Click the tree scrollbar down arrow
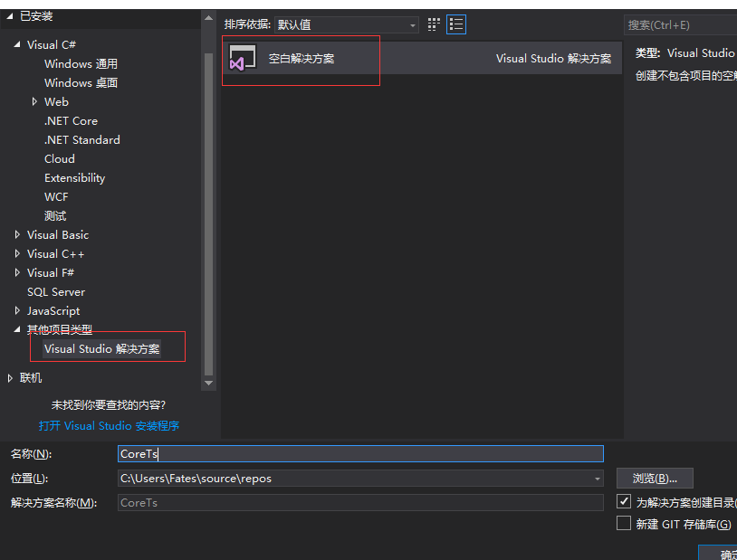737x560 pixels. [x=208, y=383]
